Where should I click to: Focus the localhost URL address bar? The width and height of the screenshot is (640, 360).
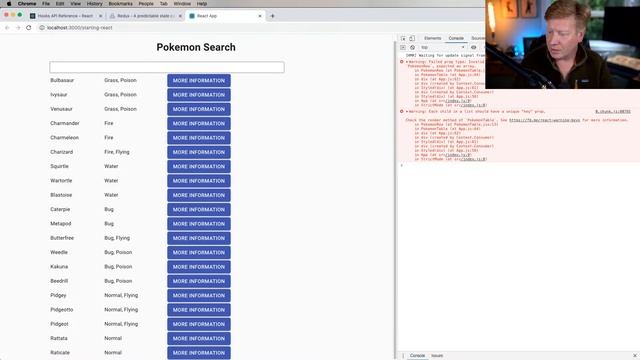(80, 28)
